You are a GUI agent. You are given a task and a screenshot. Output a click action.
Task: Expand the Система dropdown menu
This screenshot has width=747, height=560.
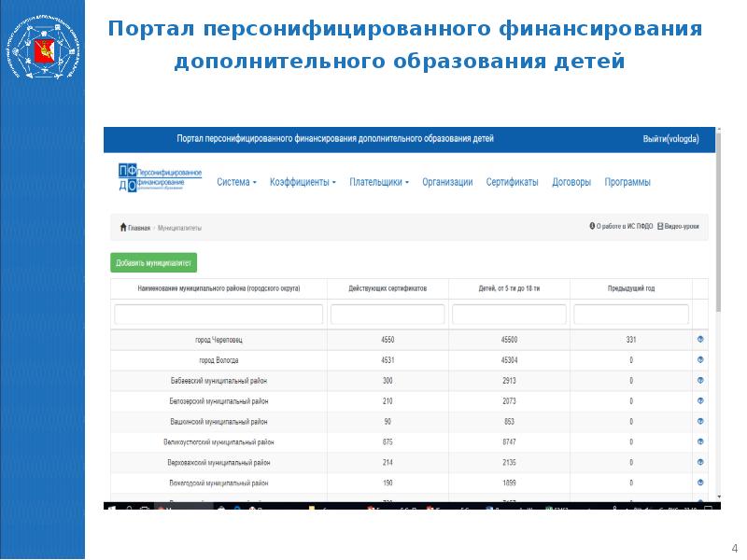236,183
